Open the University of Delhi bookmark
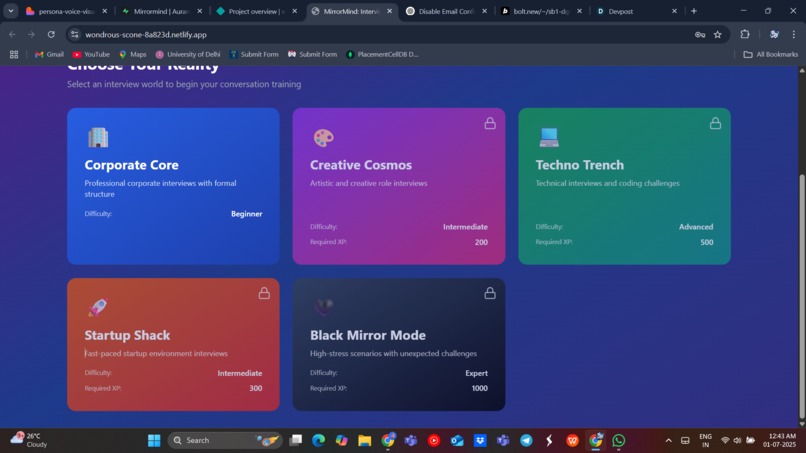Viewport: 806px width, 453px height. pyautogui.click(x=188, y=54)
